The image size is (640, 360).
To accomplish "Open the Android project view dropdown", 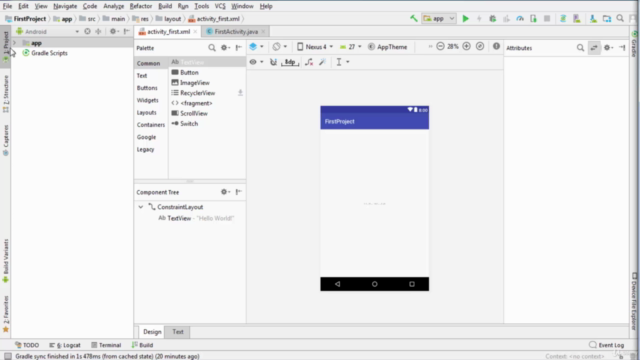I will pyautogui.click(x=48, y=31).
